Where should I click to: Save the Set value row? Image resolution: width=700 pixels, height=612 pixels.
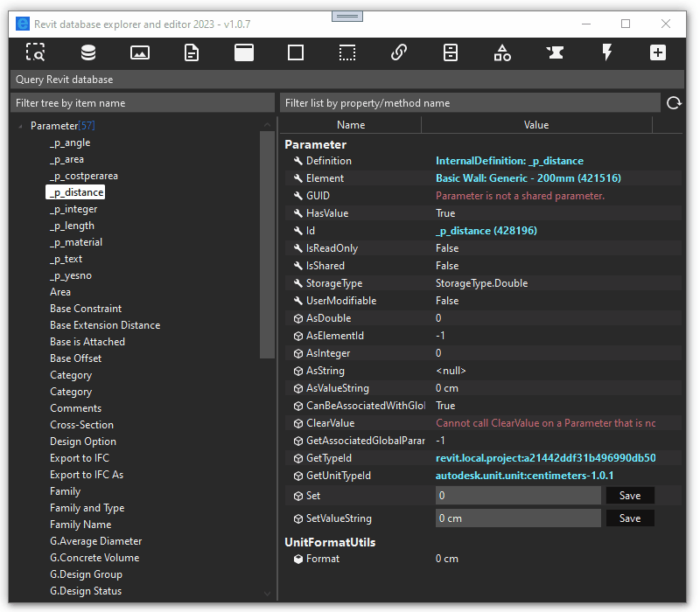pyautogui.click(x=630, y=496)
